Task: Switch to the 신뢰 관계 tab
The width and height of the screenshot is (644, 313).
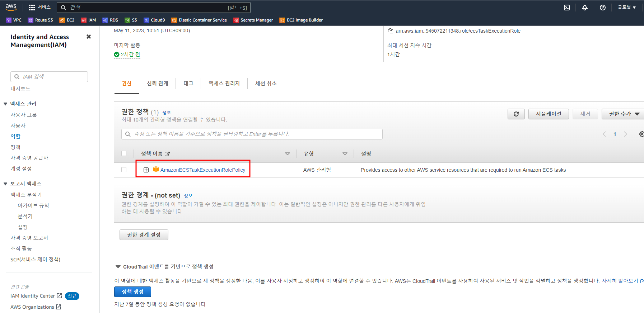Action: (x=158, y=84)
